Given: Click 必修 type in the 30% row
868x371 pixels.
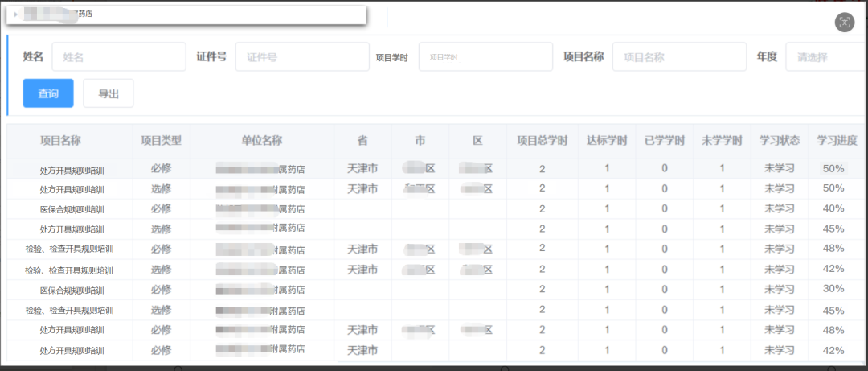Looking at the screenshot, I should click(x=161, y=290).
